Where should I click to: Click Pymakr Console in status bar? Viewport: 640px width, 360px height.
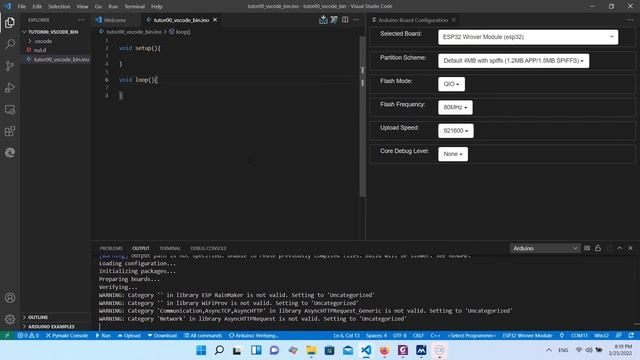(67, 336)
